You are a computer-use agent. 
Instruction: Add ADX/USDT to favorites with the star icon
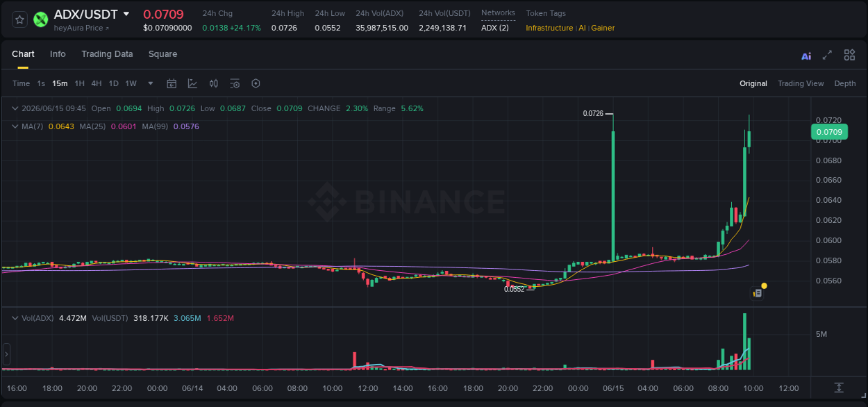[20, 19]
